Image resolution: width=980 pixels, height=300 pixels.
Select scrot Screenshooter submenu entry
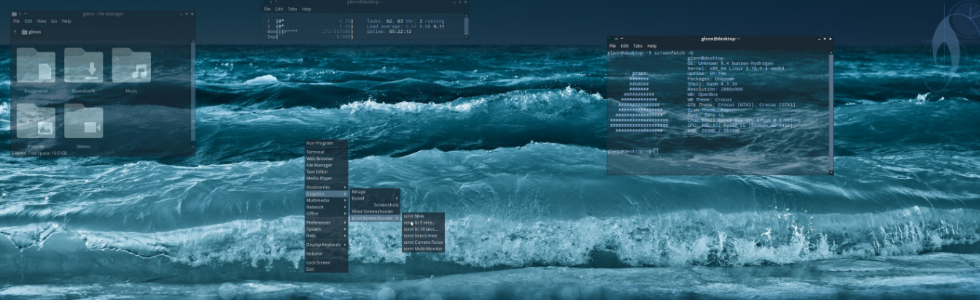pyautogui.click(x=376, y=218)
